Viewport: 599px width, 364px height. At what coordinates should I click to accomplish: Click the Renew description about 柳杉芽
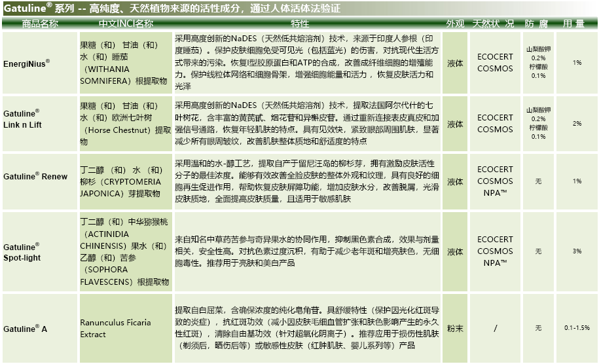[307, 181]
